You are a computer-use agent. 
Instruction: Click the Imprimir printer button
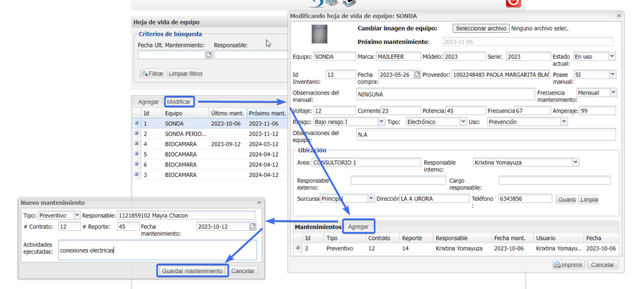(x=568, y=265)
